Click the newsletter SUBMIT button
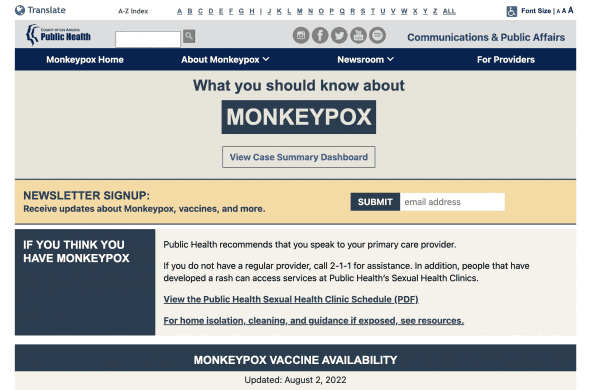 [375, 202]
